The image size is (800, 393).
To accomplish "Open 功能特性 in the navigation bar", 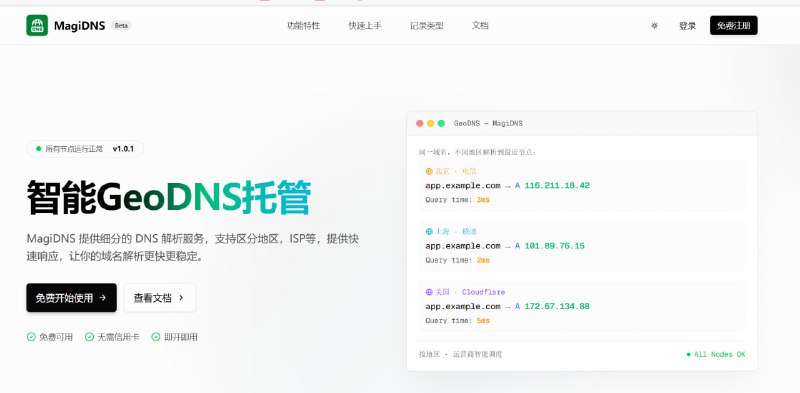I will pyautogui.click(x=304, y=26).
